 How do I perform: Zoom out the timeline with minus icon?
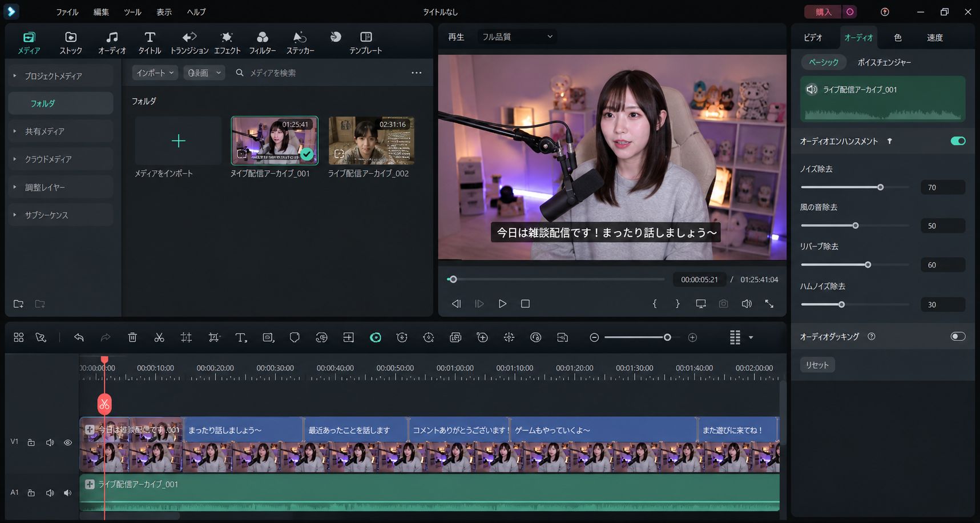(x=594, y=337)
